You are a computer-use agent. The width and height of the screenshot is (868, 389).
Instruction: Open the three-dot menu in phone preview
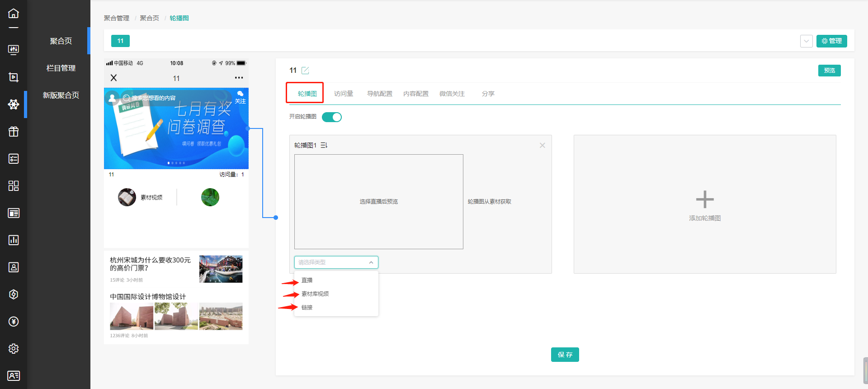(239, 78)
